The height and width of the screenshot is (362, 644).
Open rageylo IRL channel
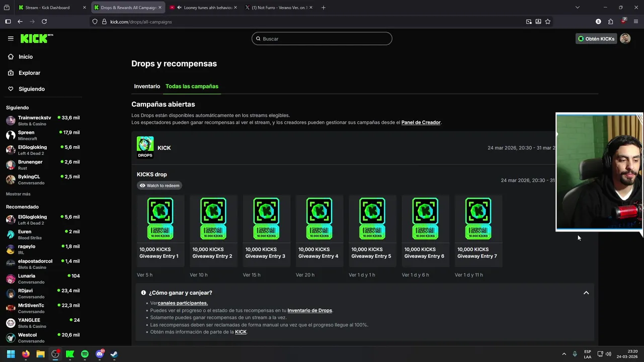43,249
